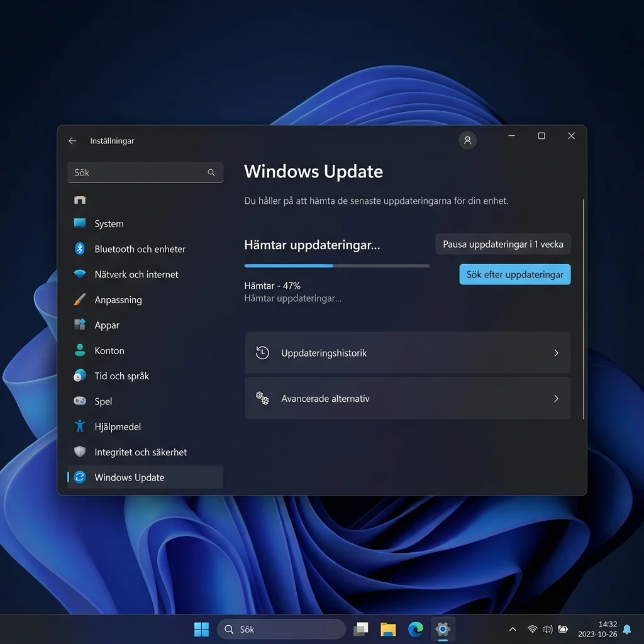Open the Wi-Fi network tray icon
Viewport: 644px width, 644px height.
(532, 629)
